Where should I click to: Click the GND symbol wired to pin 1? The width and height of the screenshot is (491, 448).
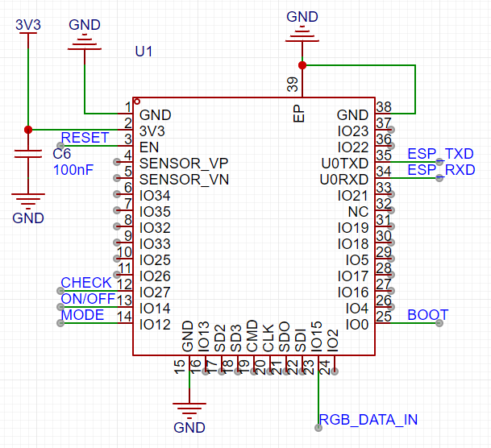point(85,40)
